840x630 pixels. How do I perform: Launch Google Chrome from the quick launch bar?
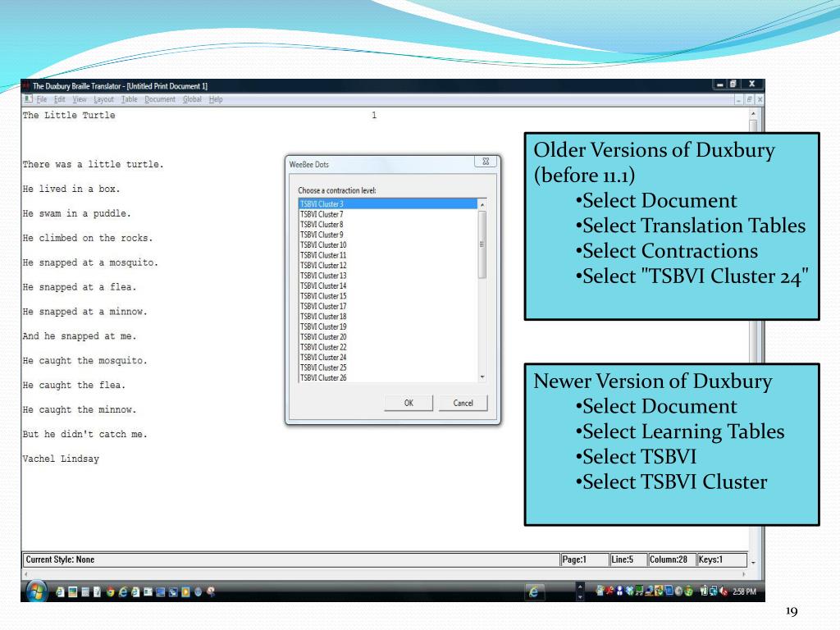tap(111, 592)
